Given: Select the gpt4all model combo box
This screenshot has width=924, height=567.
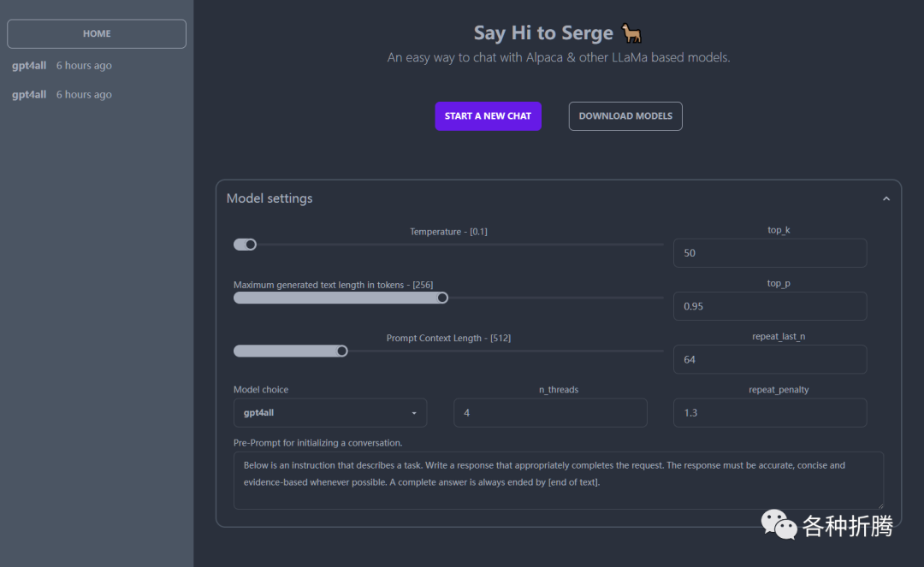Looking at the screenshot, I should [329, 412].
